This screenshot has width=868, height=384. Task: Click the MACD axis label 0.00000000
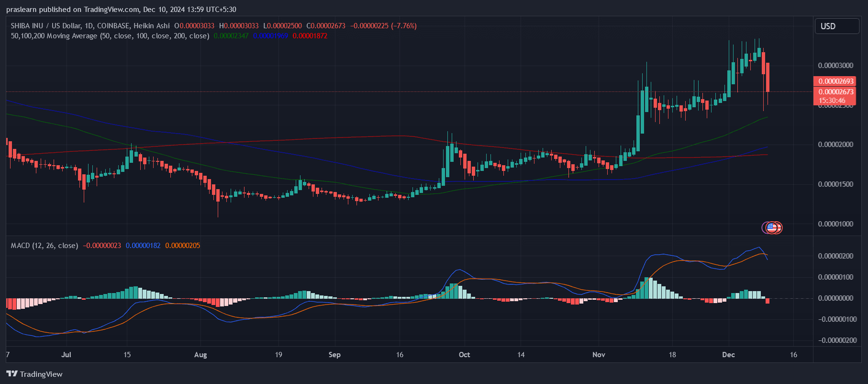(x=835, y=298)
